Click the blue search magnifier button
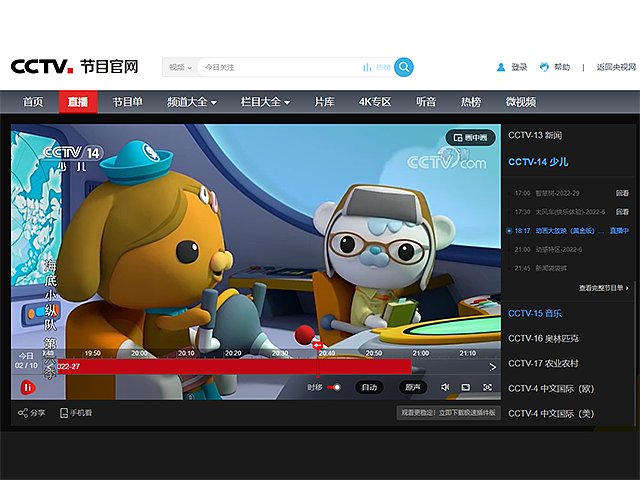The width and height of the screenshot is (640, 480). (x=404, y=67)
